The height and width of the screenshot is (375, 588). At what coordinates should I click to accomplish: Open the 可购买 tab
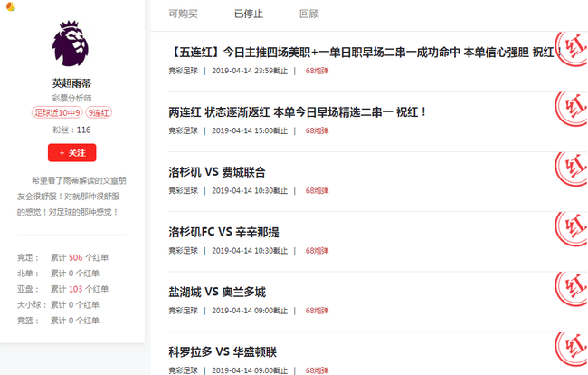(x=183, y=14)
